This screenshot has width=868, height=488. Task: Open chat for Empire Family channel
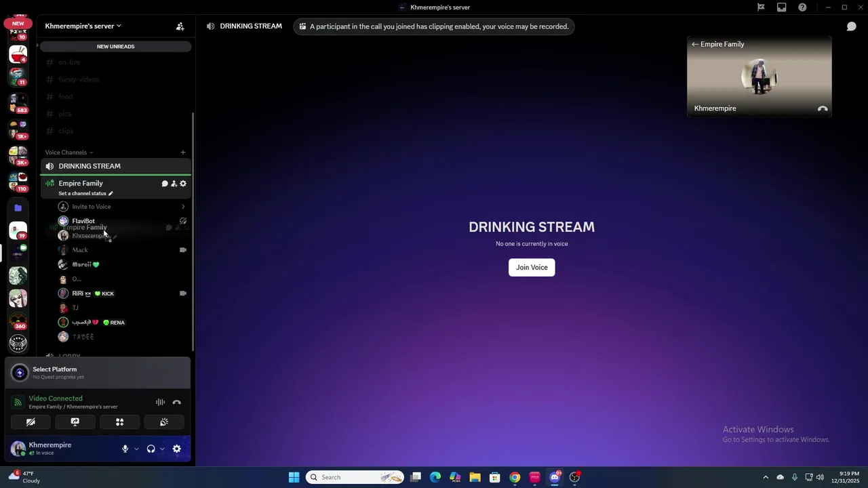coord(165,184)
